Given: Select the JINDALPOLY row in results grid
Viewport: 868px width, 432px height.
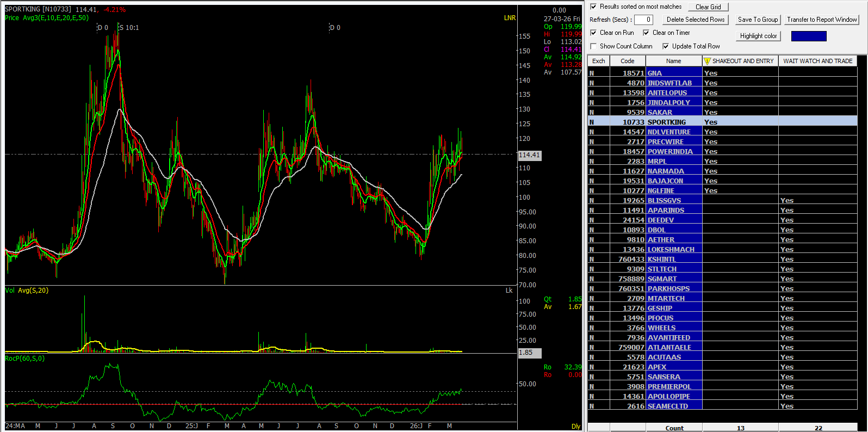Looking at the screenshot, I should pos(668,103).
